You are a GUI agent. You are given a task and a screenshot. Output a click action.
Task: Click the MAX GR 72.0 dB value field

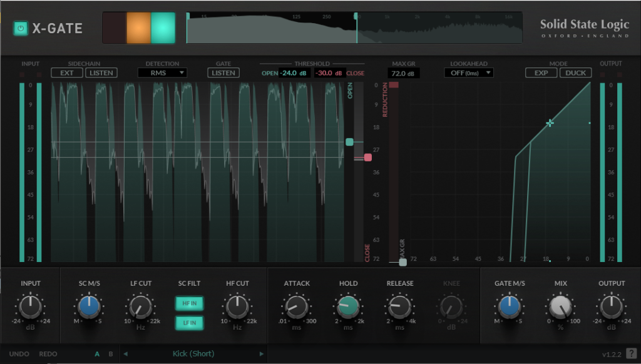pyautogui.click(x=404, y=73)
